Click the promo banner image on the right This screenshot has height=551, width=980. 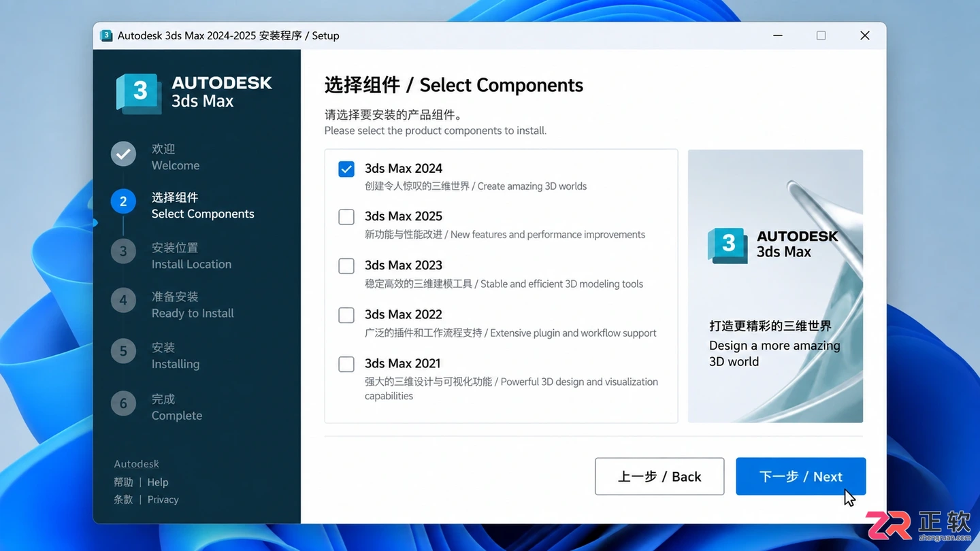coord(775,286)
